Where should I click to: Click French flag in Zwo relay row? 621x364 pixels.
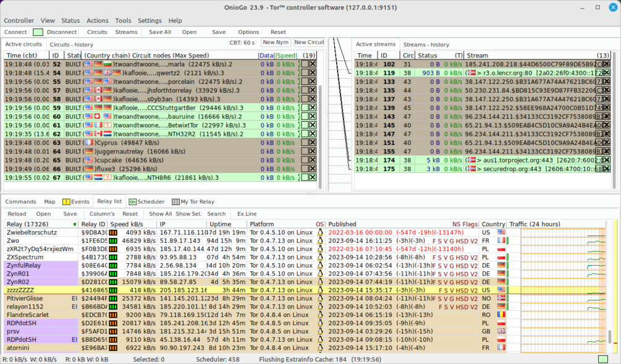501,240
